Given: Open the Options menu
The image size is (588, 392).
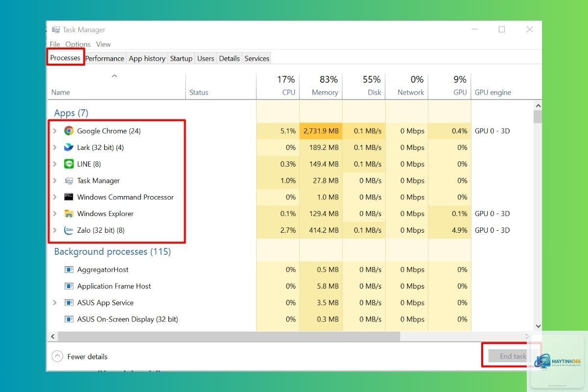Looking at the screenshot, I should (x=78, y=44).
